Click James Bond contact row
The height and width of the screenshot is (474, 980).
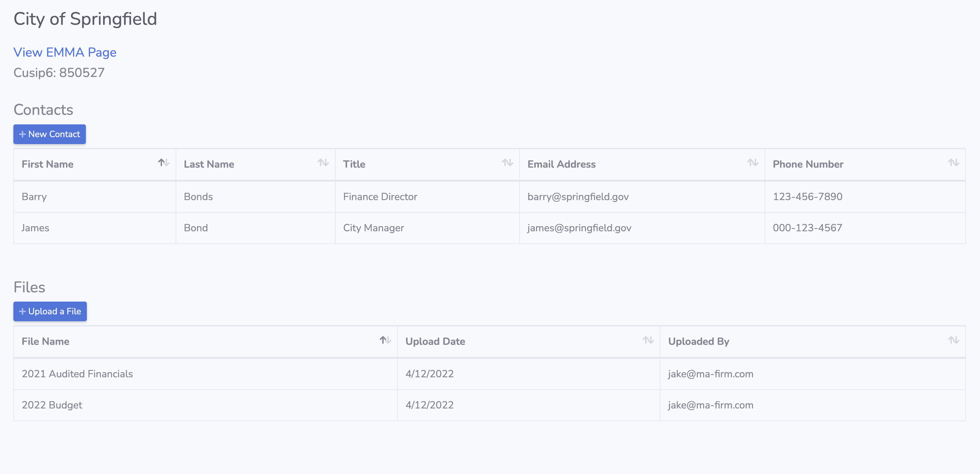(489, 227)
